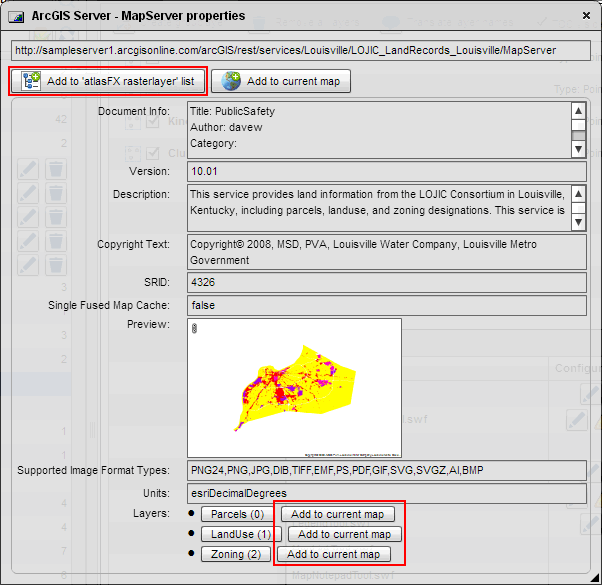Open the Zoning (2) layer button
602x585 pixels.
click(236, 554)
